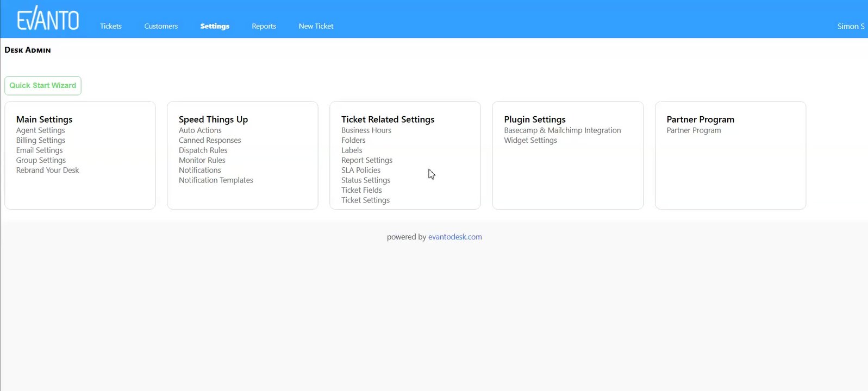Manage Labels
Screen dimensions: 868x391
coord(352,150)
